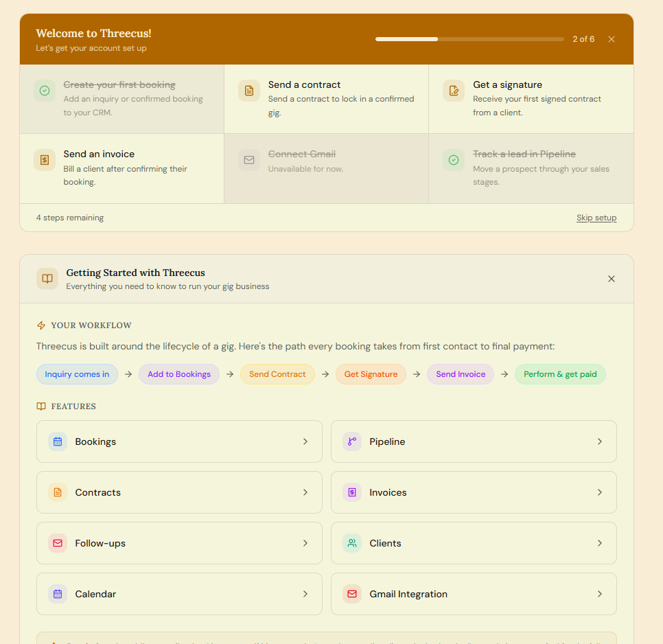Expand the Follow-ups feature chevron
This screenshot has width=663, height=644.
coord(305,543)
